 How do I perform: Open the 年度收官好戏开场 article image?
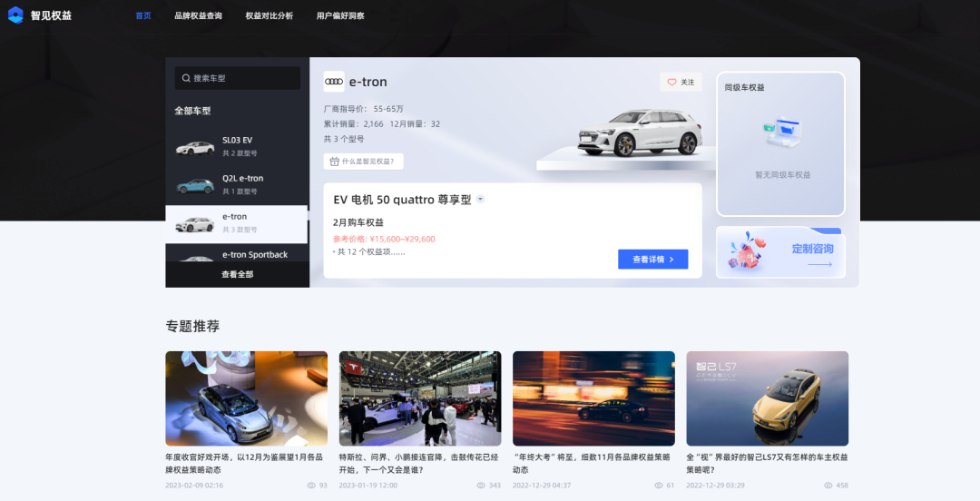(246, 398)
